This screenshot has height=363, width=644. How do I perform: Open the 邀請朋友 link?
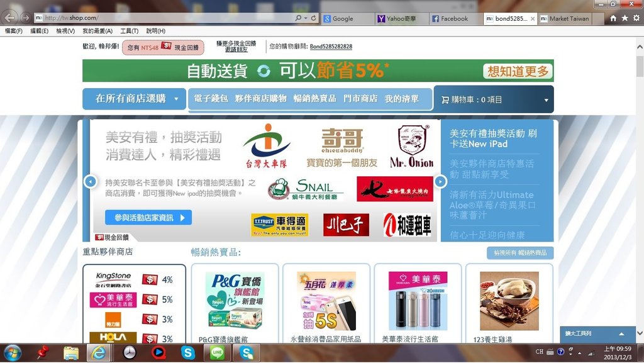click(236, 50)
